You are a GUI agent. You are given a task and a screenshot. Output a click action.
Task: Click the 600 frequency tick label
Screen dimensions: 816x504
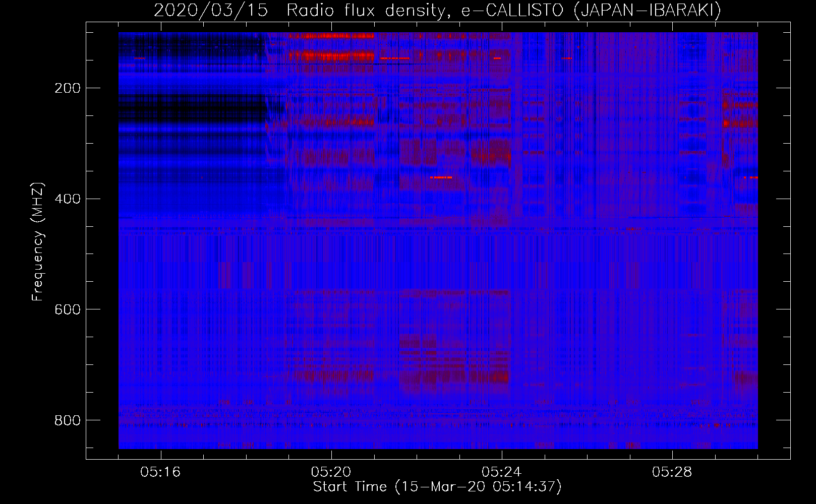coord(68,309)
